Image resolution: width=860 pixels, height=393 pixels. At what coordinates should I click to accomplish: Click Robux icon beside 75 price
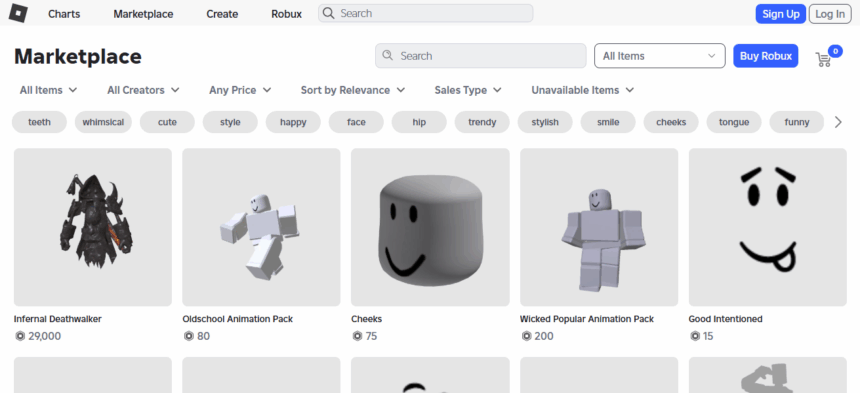click(x=358, y=336)
